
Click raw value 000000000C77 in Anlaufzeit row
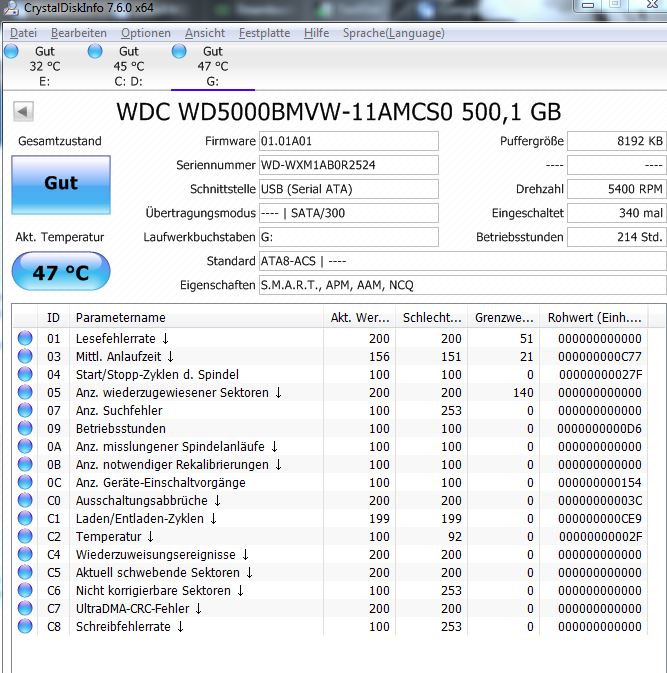pos(600,357)
